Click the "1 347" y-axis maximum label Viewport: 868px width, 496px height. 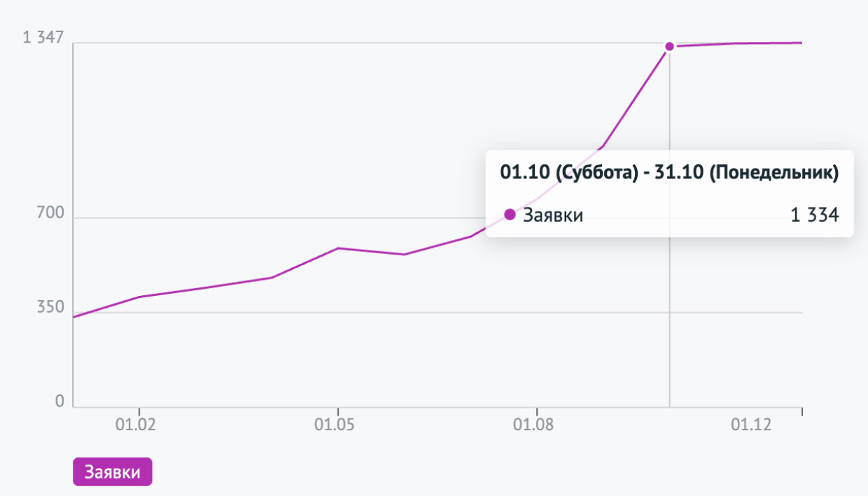43,37
